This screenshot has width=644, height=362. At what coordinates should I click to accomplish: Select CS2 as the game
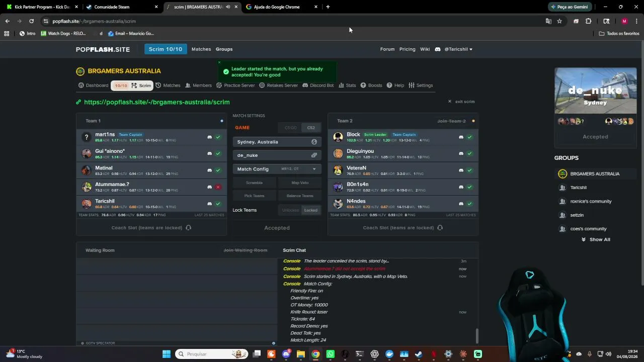pos(311,128)
